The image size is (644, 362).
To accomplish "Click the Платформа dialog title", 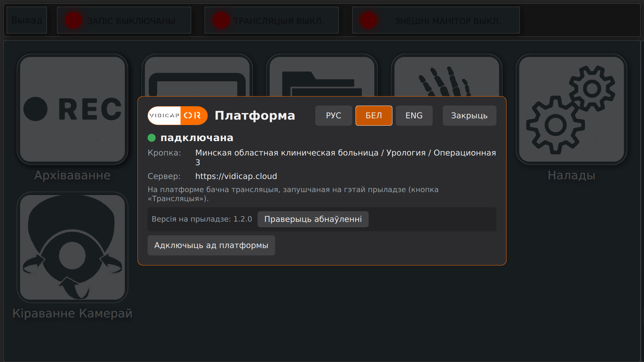I will (255, 116).
